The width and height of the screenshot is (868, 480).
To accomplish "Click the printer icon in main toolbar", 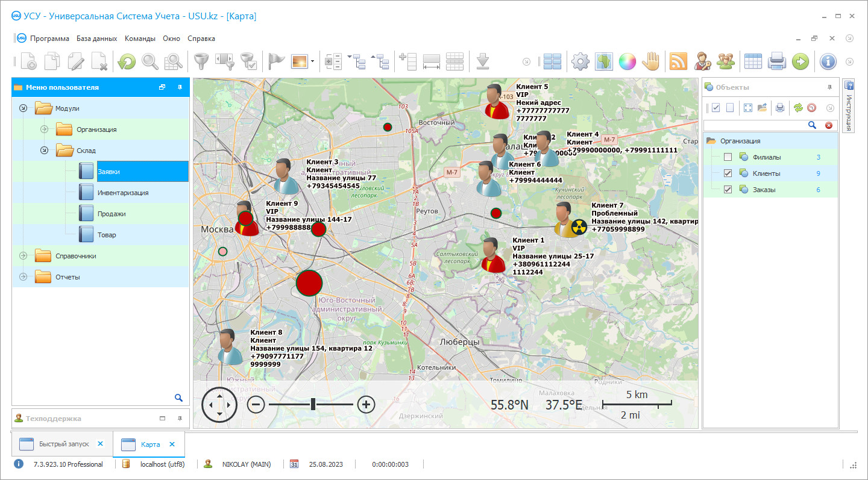I will (x=776, y=61).
